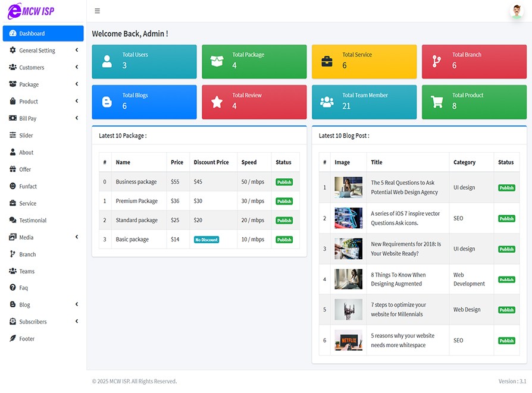Screen dimensions: 532x393
Task: Click the Total Branch code-branch icon
Action: pyautogui.click(x=437, y=61)
